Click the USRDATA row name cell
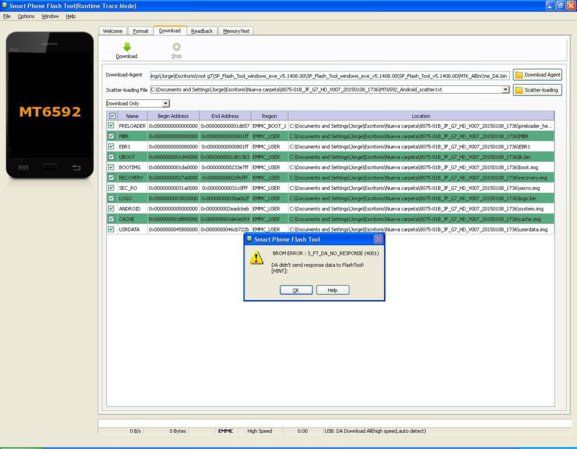 131,229
